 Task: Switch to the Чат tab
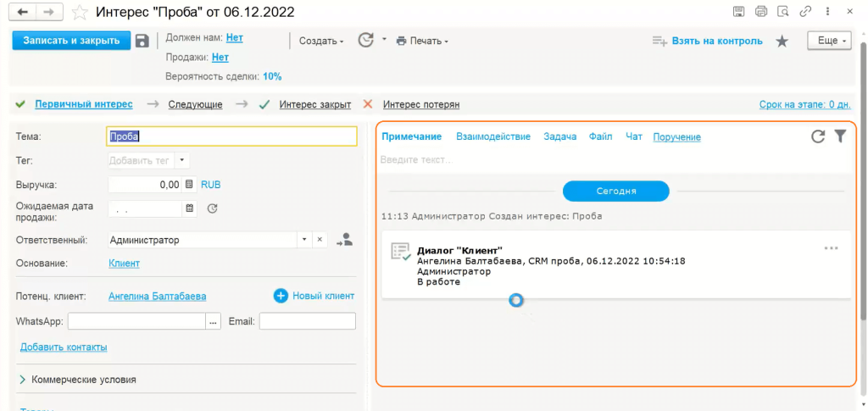point(634,136)
